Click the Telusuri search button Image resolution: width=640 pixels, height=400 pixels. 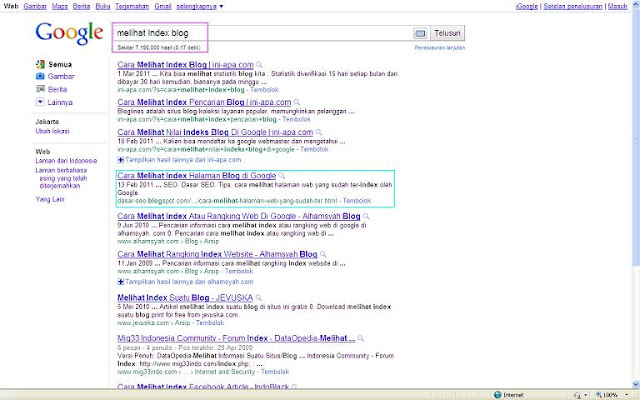click(x=447, y=33)
